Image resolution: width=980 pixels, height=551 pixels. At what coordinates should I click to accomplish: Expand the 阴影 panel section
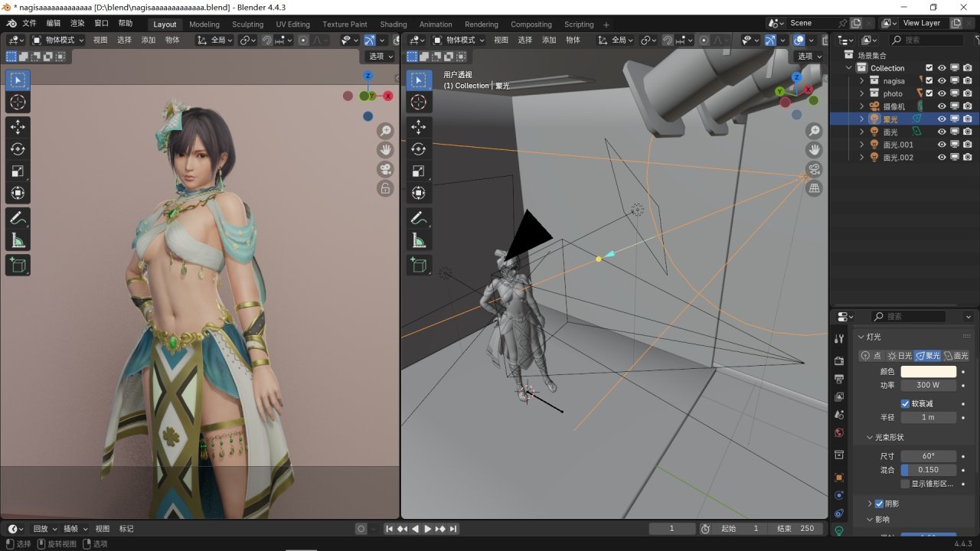tap(870, 504)
